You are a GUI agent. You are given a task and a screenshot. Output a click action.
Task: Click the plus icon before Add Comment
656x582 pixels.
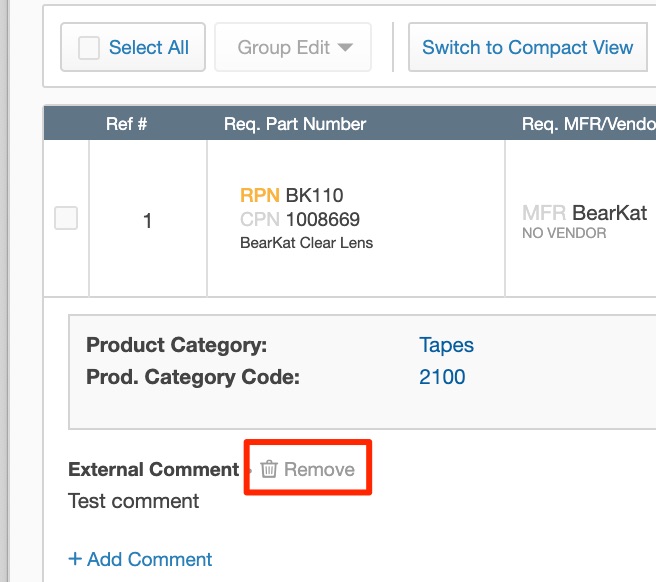tap(75, 559)
